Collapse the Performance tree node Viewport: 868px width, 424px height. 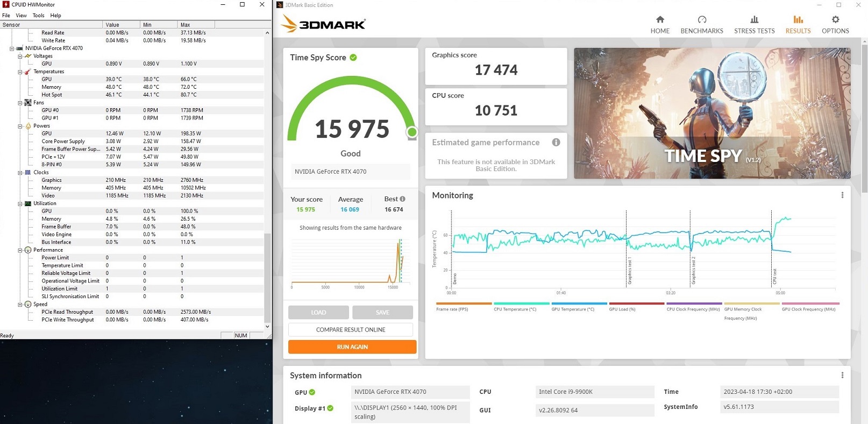pyautogui.click(x=20, y=250)
